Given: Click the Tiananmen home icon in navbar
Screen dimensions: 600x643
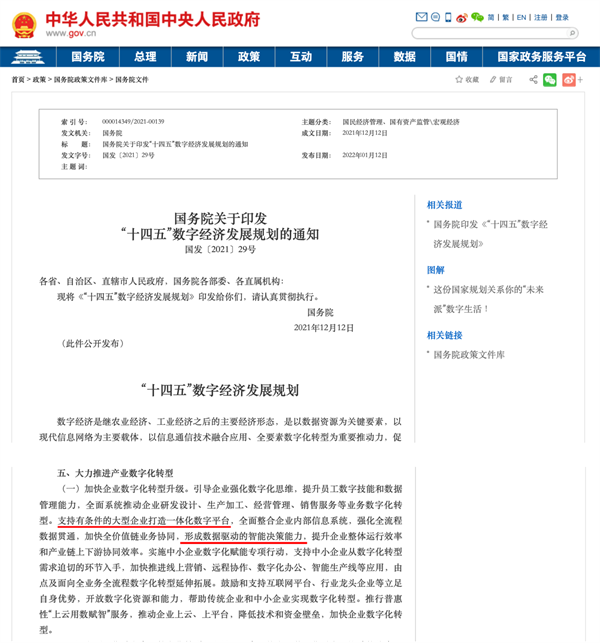Looking at the screenshot, I should tap(27, 57).
